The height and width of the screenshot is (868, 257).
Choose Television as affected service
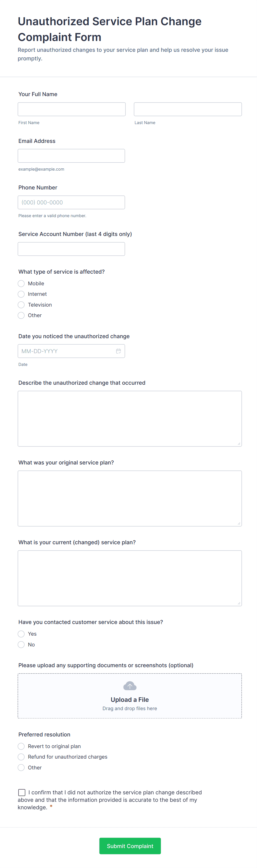(x=21, y=305)
